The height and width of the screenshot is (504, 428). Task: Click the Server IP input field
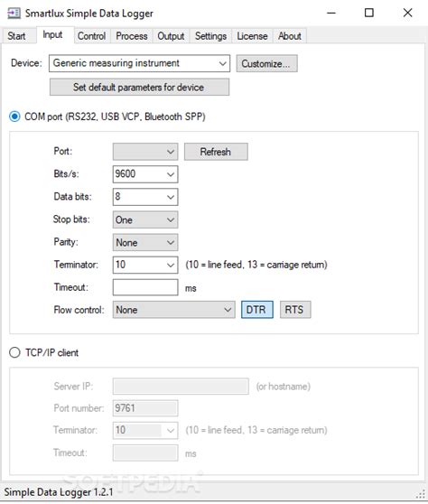click(x=181, y=386)
